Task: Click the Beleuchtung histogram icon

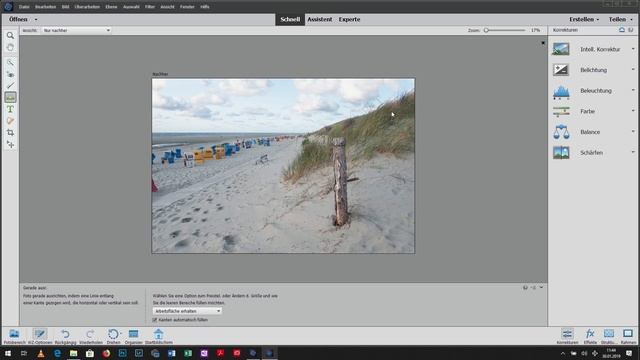Action: [561, 91]
